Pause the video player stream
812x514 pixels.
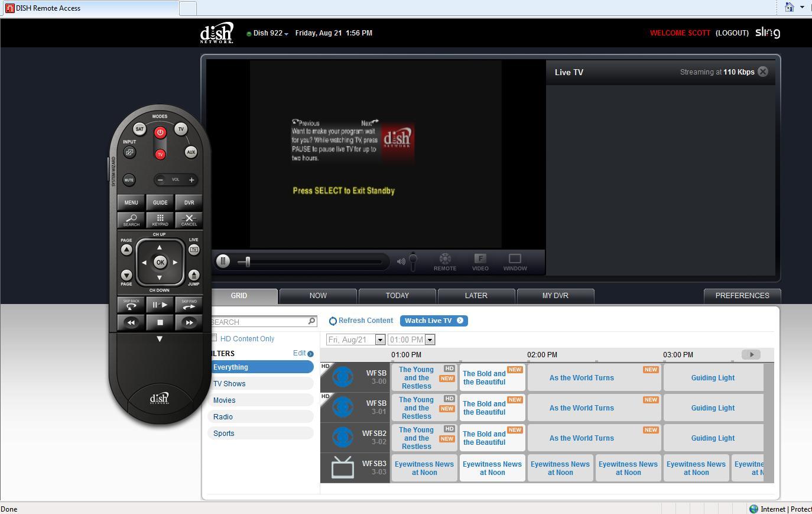click(x=223, y=261)
